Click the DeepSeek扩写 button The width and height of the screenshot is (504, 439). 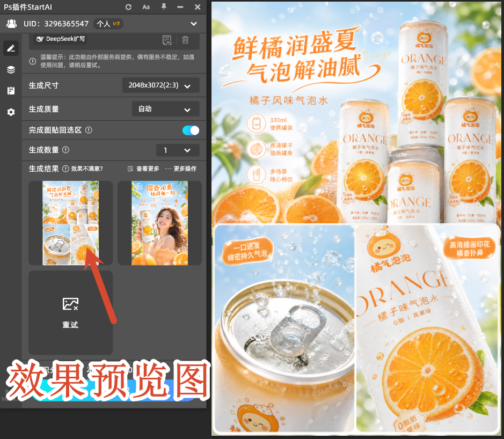tap(61, 39)
